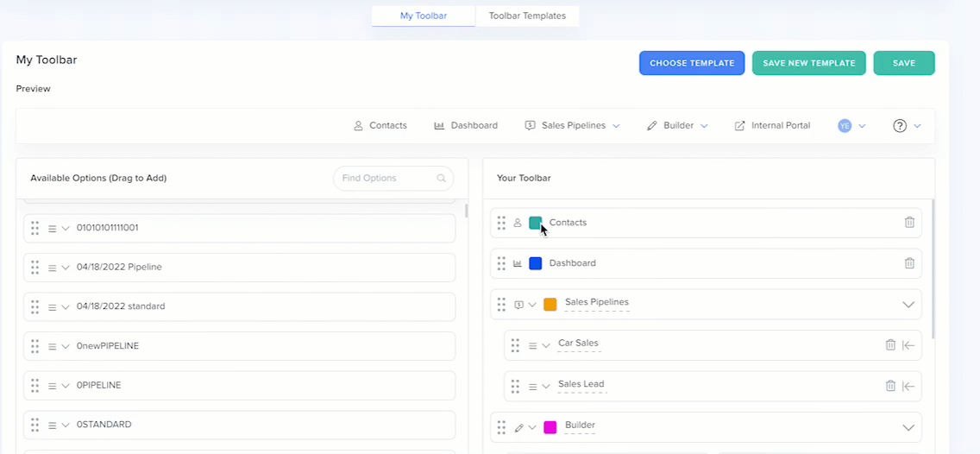Switch to Toolbar Templates tab
The height and width of the screenshot is (454, 980).
(527, 16)
